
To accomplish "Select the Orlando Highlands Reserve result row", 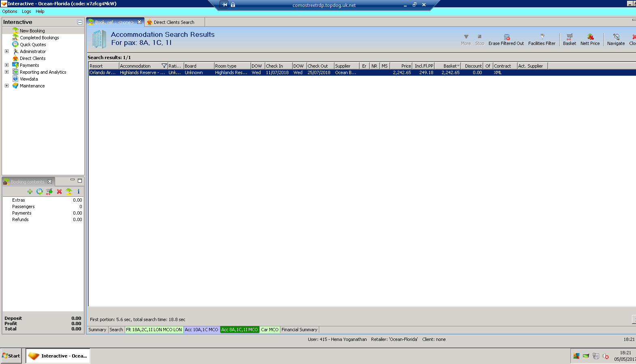I will click(362, 72).
